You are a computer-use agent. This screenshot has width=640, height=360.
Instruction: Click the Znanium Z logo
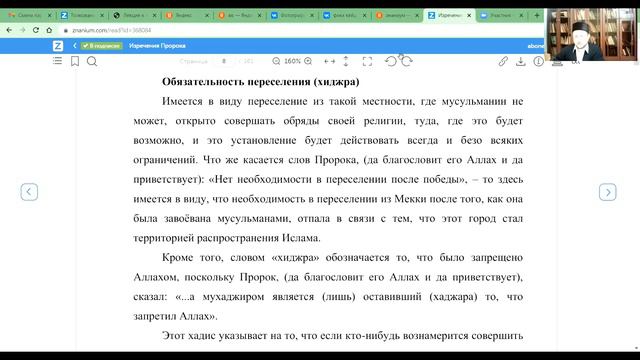pyautogui.click(x=58, y=46)
